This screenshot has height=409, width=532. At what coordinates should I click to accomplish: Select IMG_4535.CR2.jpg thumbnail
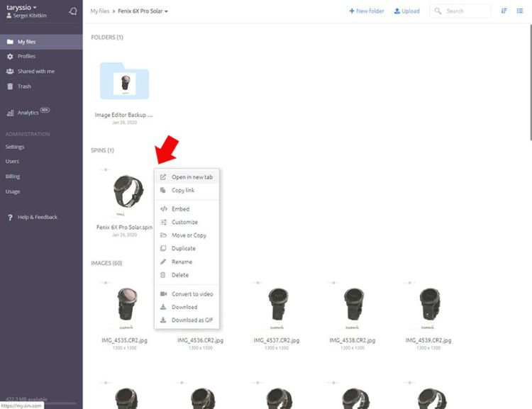[127, 304]
